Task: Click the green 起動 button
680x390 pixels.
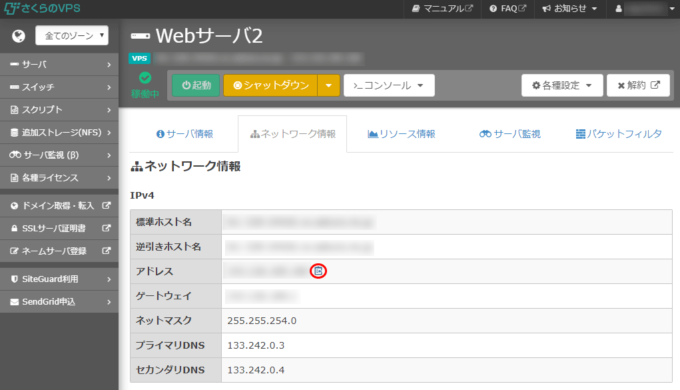Action: (x=196, y=85)
